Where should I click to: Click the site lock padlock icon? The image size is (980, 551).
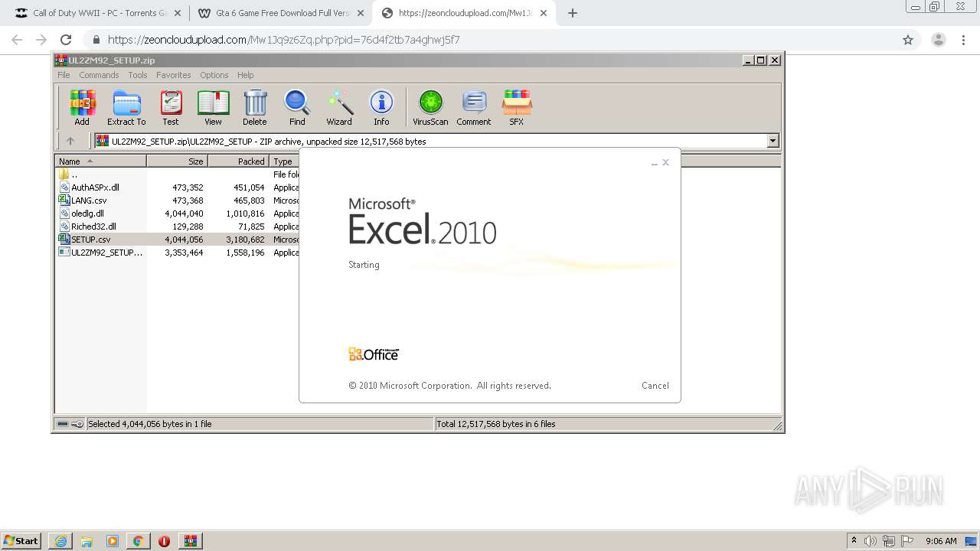click(x=96, y=40)
